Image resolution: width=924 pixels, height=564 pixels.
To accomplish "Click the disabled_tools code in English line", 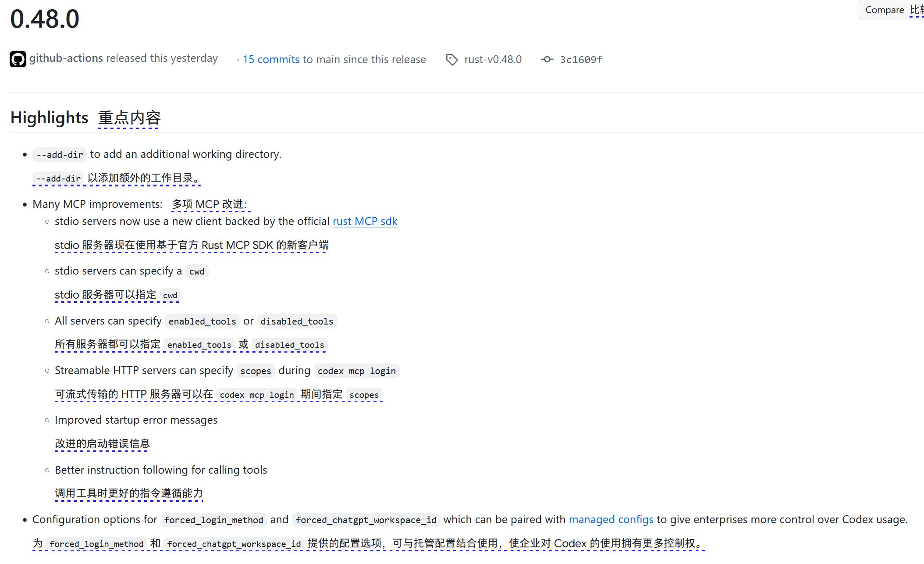I will 297,321.
